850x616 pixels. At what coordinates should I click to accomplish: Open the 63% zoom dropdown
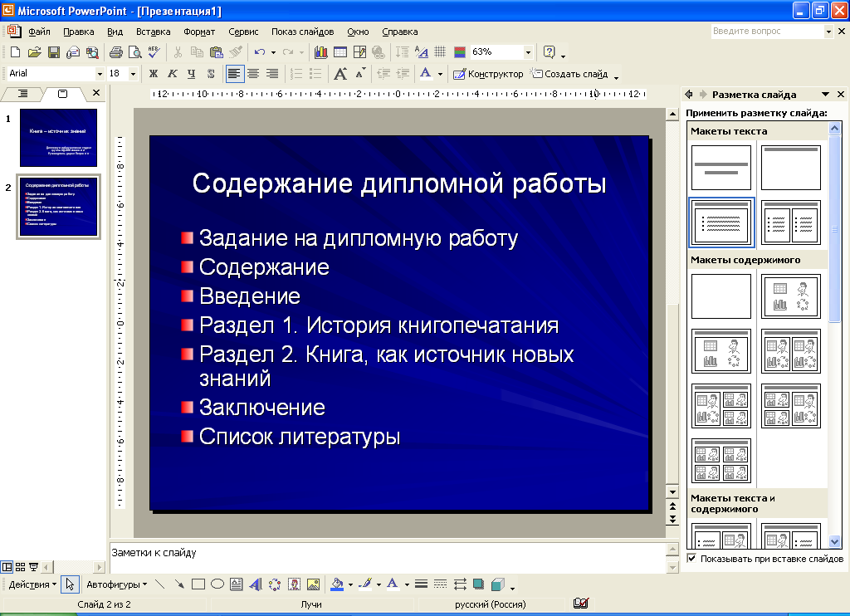(x=528, y=52)
